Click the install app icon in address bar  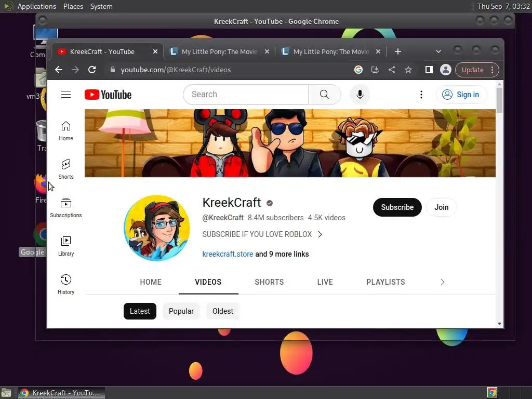pyautogui.click(x=375, y=70)
